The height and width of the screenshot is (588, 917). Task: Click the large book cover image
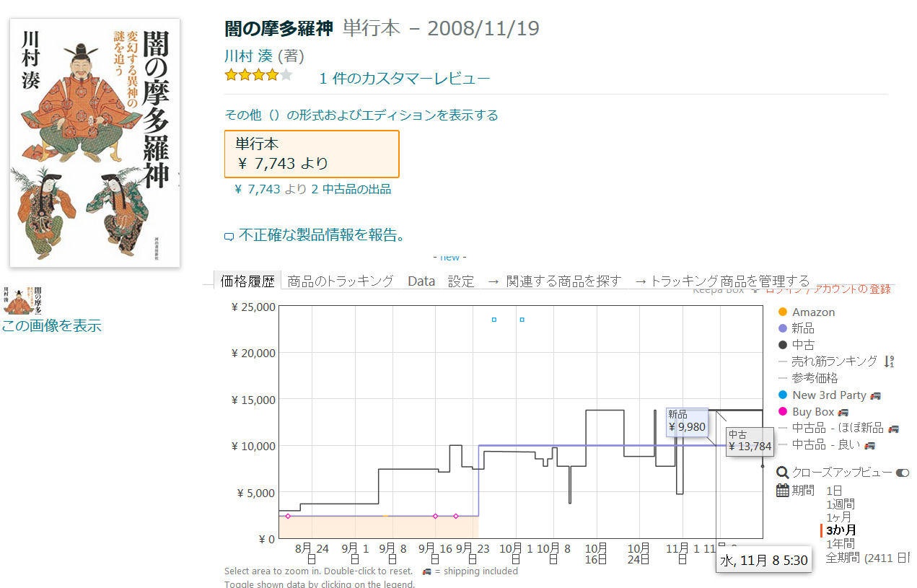pyautogui.click(x=95, y=142)
